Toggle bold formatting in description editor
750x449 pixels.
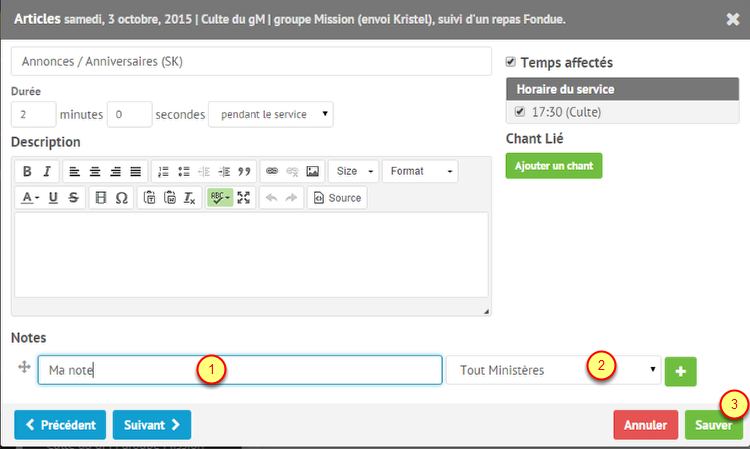pyautogui.click(x=27, y=171)
